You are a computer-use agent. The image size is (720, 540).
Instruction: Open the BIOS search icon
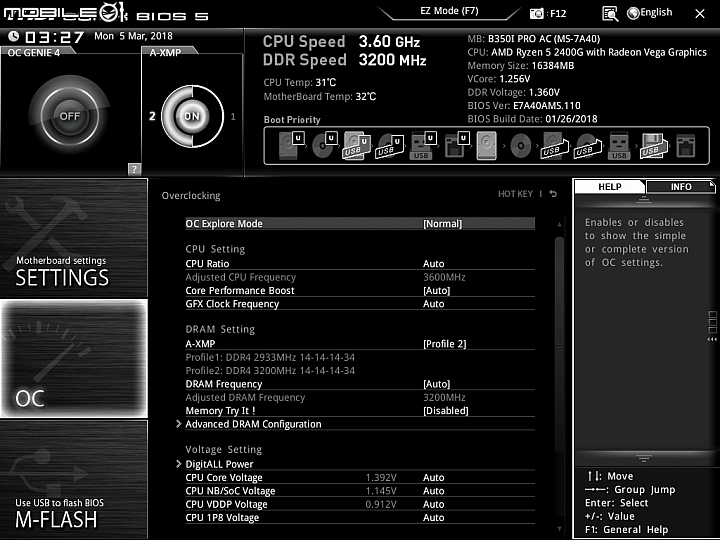tap(610, 14)
